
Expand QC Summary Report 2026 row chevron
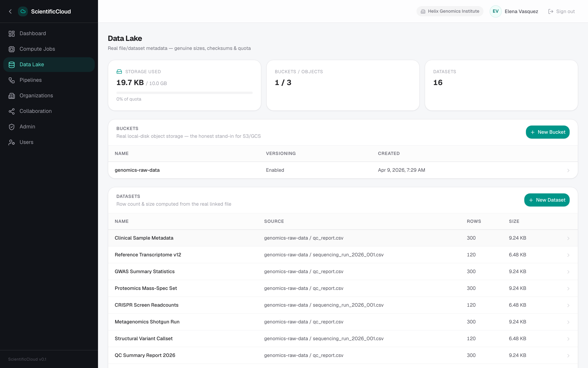click(x=568, y=356)
